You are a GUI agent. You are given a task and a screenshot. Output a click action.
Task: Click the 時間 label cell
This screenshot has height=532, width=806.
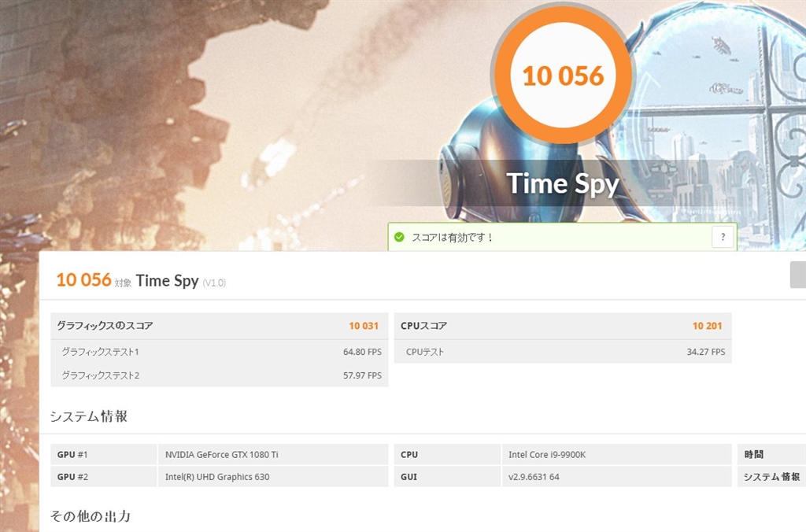pyautogui.click(x=771, y=454)
